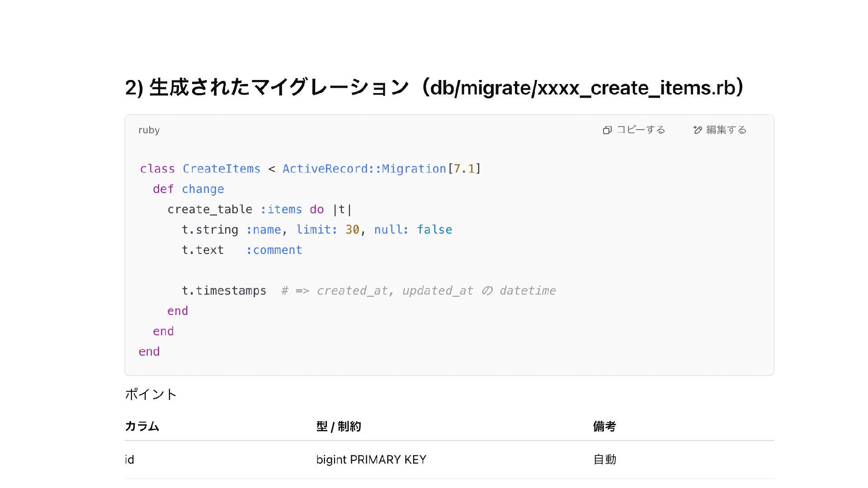868x488 pixels.
Task: Click the 'change' method name
Action: [203, 189]
